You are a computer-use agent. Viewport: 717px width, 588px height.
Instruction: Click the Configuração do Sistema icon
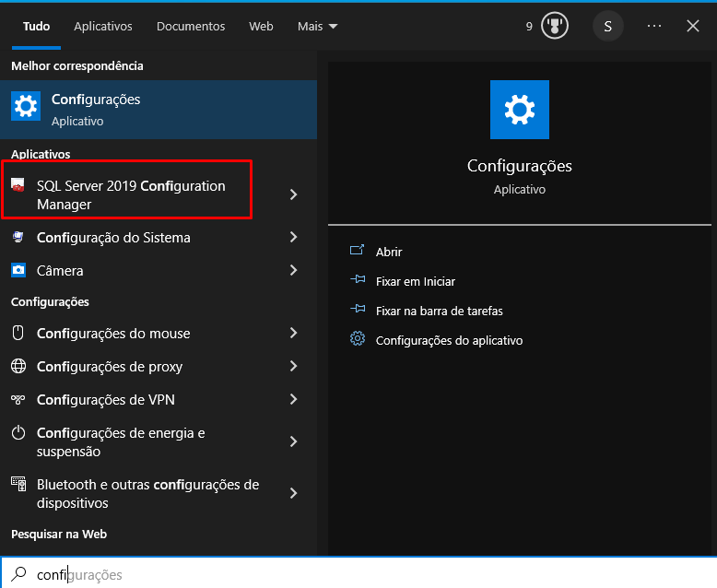click(18, 238)
